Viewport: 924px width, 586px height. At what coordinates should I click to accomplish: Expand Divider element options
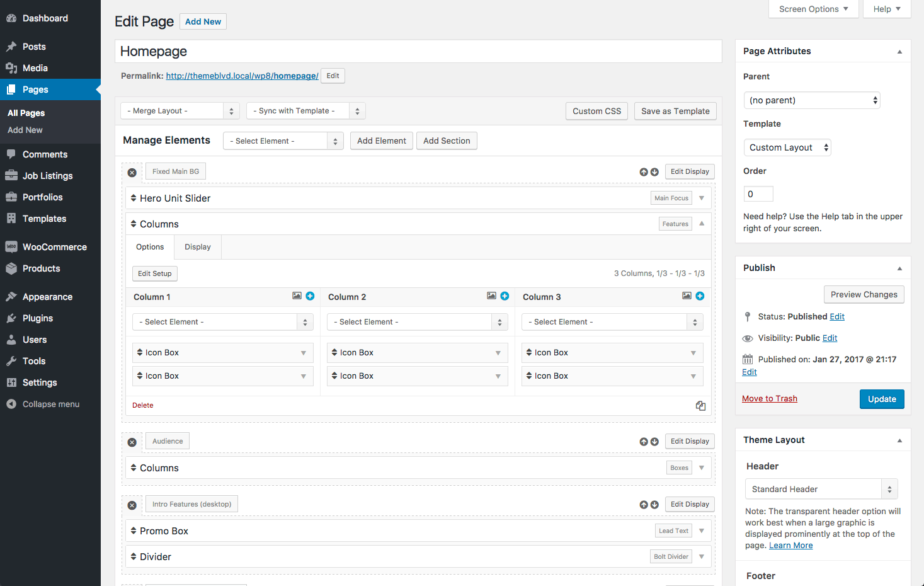(702, 556)
